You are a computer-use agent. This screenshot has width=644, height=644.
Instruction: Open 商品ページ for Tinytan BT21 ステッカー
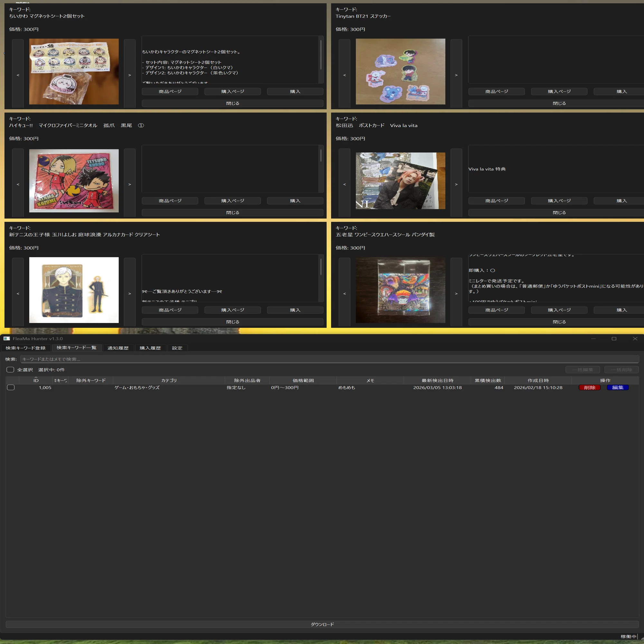[497, 91]
